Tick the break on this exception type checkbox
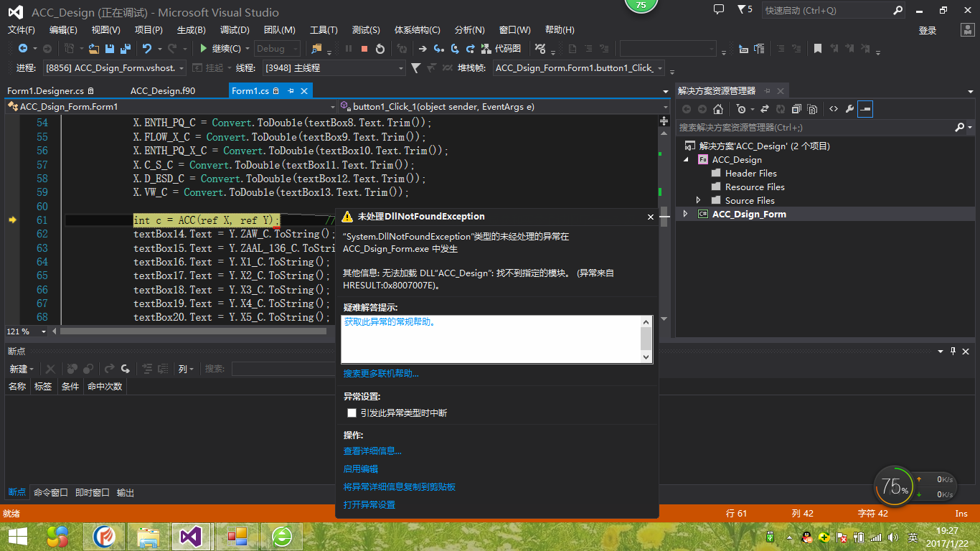980x551 pixels. pyautogui.click(x=352, y=413)
